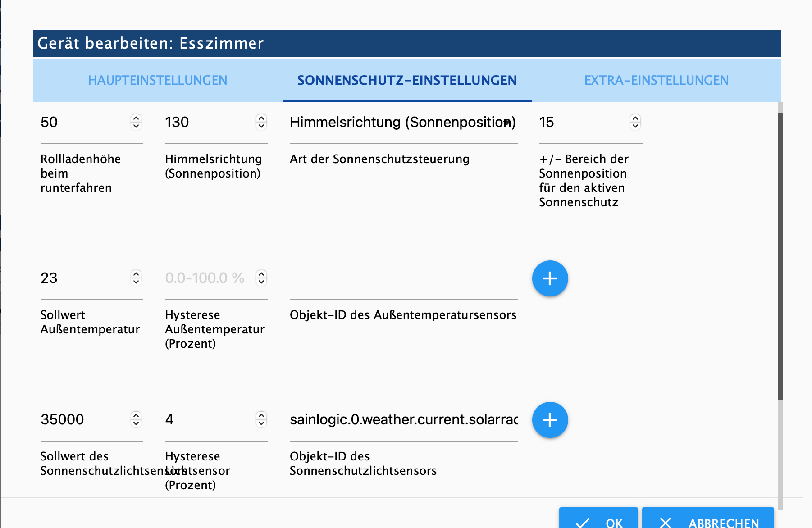
Task: Use the stepper on the Himmelsrichtung 130 field
Action: click(261, 122)
